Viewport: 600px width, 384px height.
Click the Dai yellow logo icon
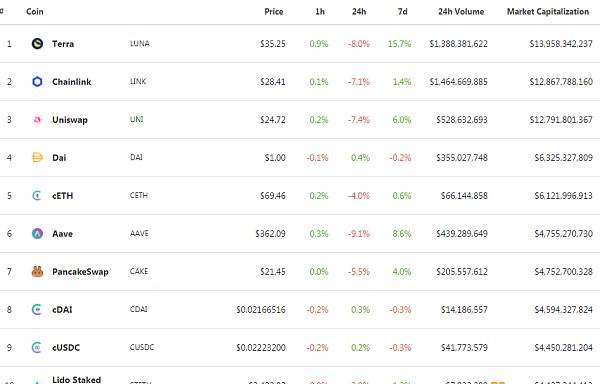[37, 158]
